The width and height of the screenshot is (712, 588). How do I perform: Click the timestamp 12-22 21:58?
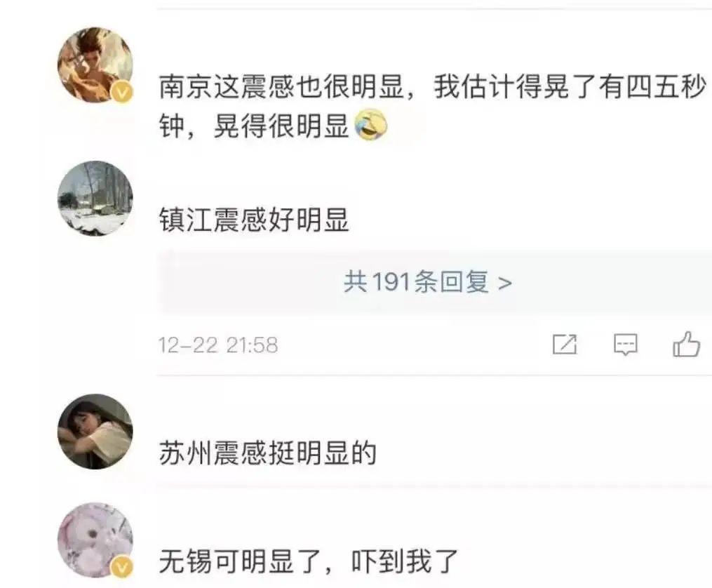(x=218, y=345)
